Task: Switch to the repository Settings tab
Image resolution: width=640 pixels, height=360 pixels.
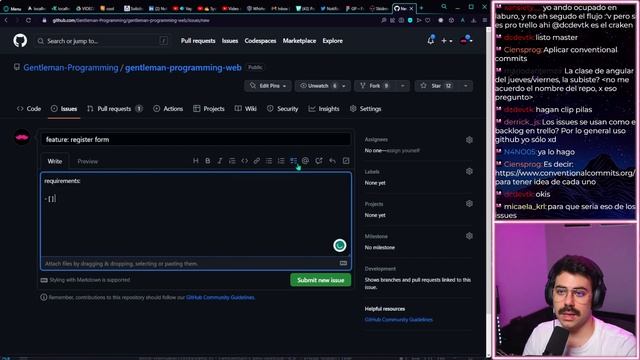Action: tap(365, 109)
